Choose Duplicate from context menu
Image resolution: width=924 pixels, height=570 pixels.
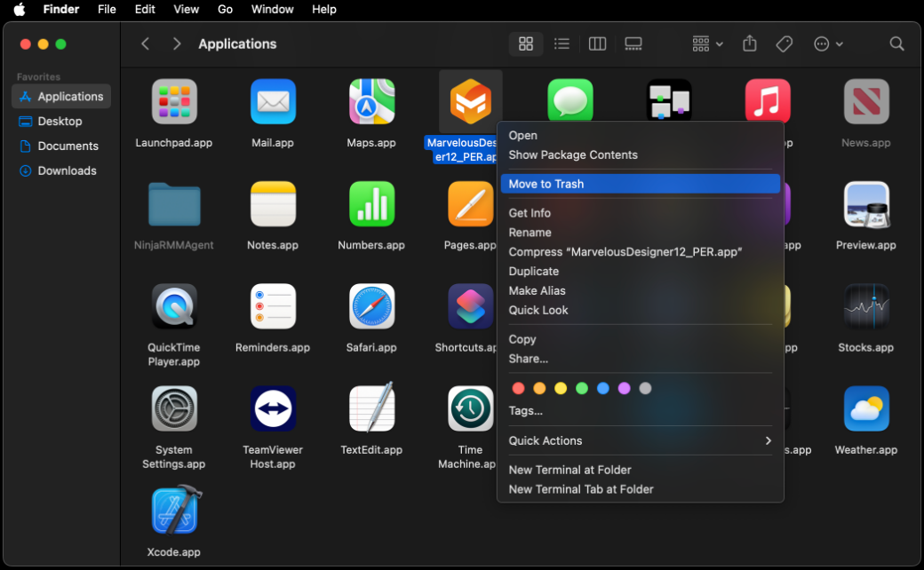coord(641,272)
